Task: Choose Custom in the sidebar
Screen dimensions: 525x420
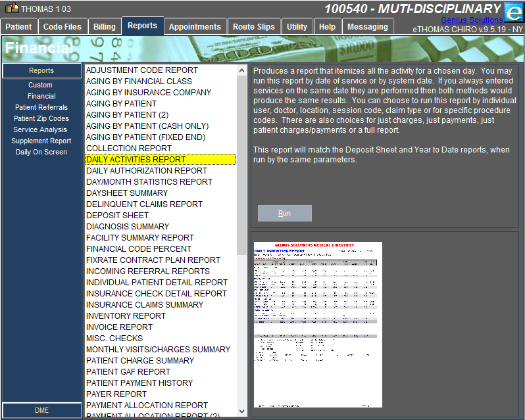Action: pos(40,85)
